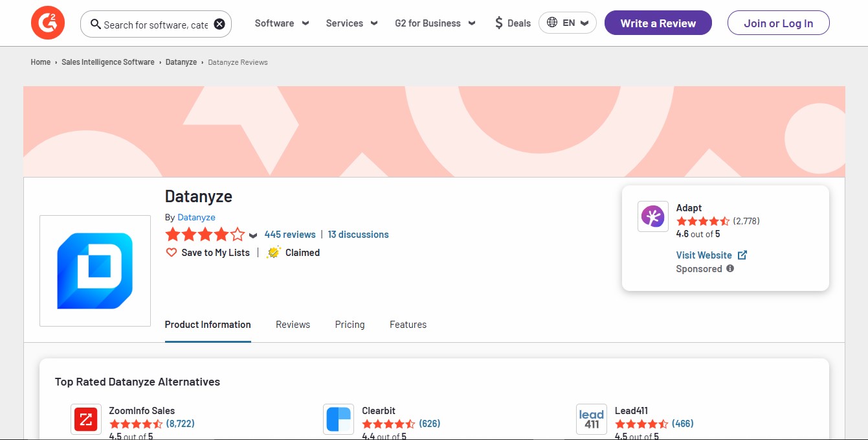
Task: Click the external link icon beside Visit Website
Action: [742, 255]
